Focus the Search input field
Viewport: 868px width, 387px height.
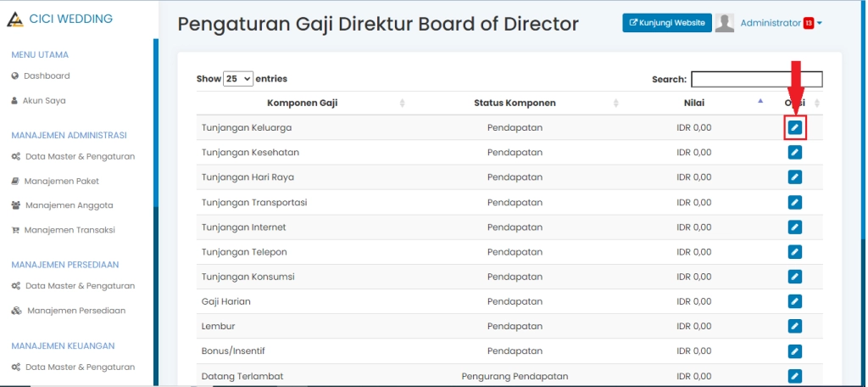tap(757, 79)
